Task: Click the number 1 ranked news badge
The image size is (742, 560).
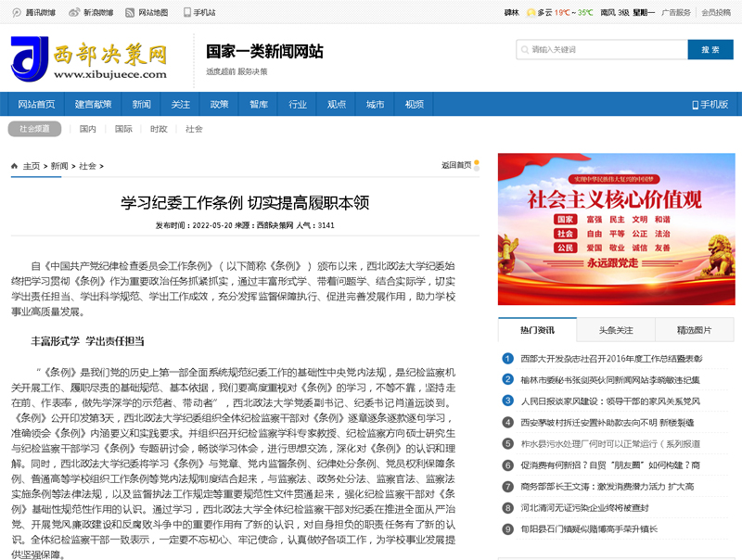Action: [x=507, y=358]
